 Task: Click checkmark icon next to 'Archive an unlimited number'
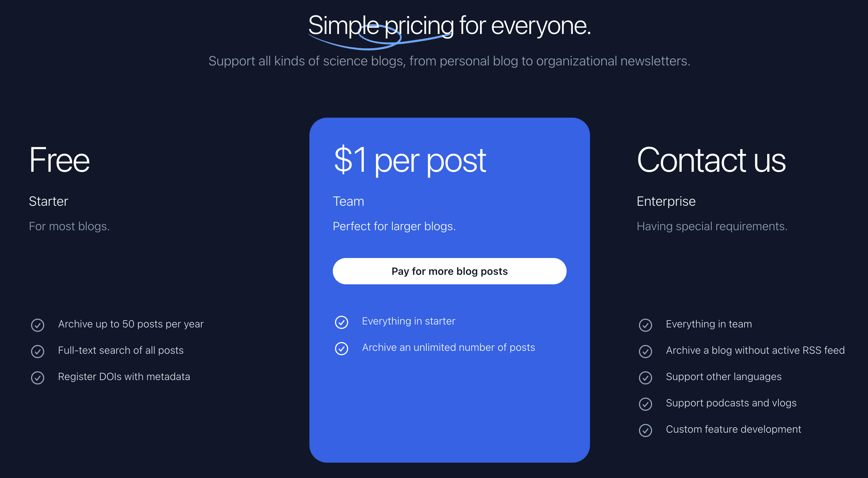342,348
